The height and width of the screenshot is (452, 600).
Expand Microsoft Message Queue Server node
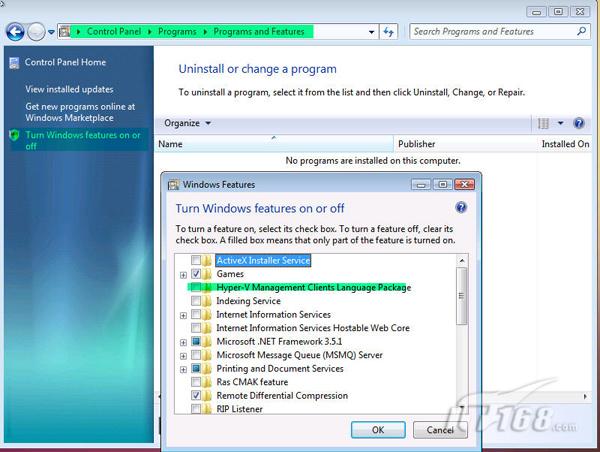click(x=183, y=356)
